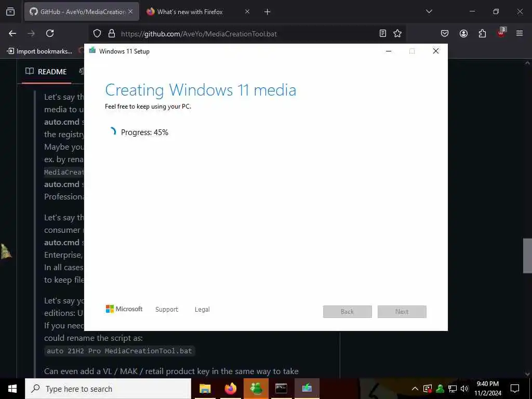Viewport: 532px width, 399px height.
Task: Show site security padlock info
Action: click(x=112, y=34)
